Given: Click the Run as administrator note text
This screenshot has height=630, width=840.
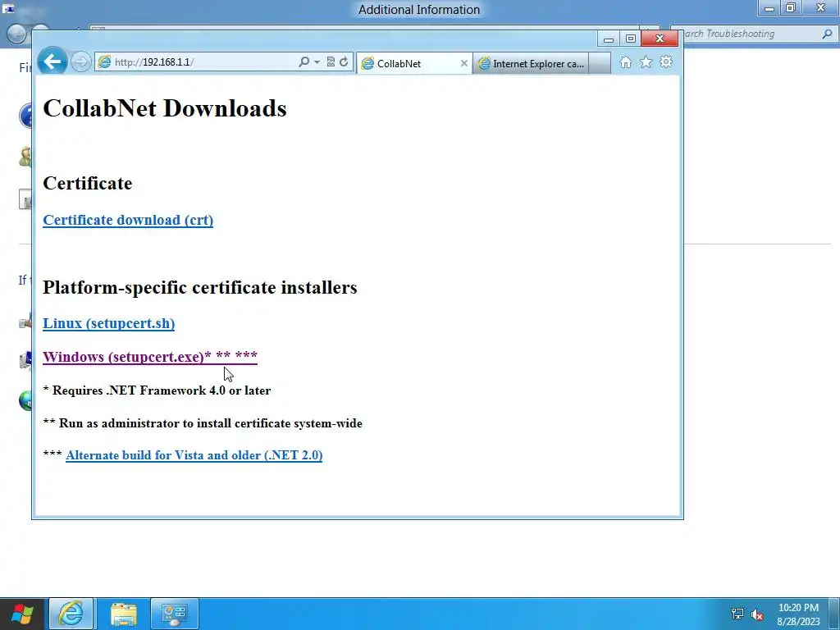Looking at the screenshot, I should point(203,423).
